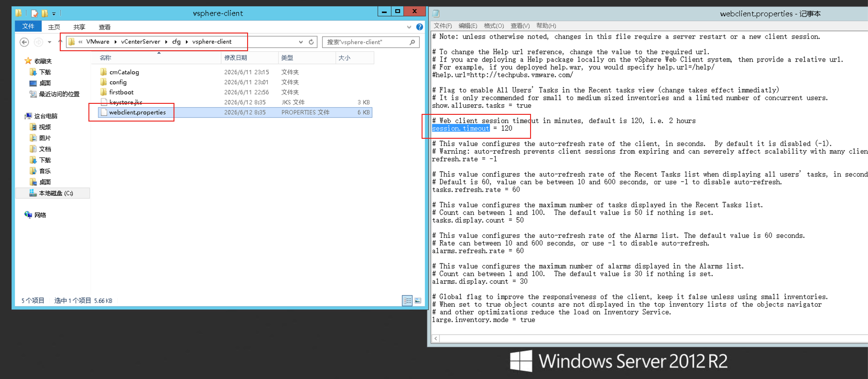The width and height of the screenshot is (868, 379).
Task: Click the 收藏夹 star icon
Action: (28, 61)
